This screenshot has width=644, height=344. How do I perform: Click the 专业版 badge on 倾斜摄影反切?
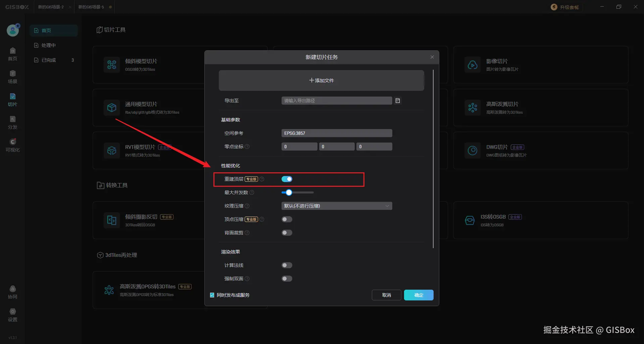pos(167,217)
